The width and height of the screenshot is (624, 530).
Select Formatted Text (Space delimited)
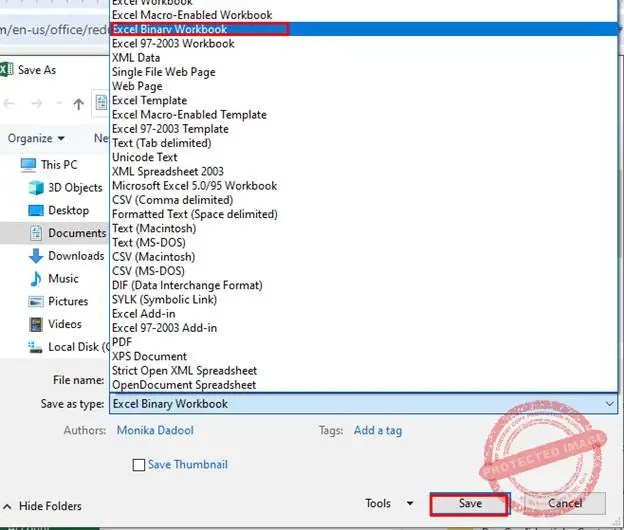coord(363,214)
